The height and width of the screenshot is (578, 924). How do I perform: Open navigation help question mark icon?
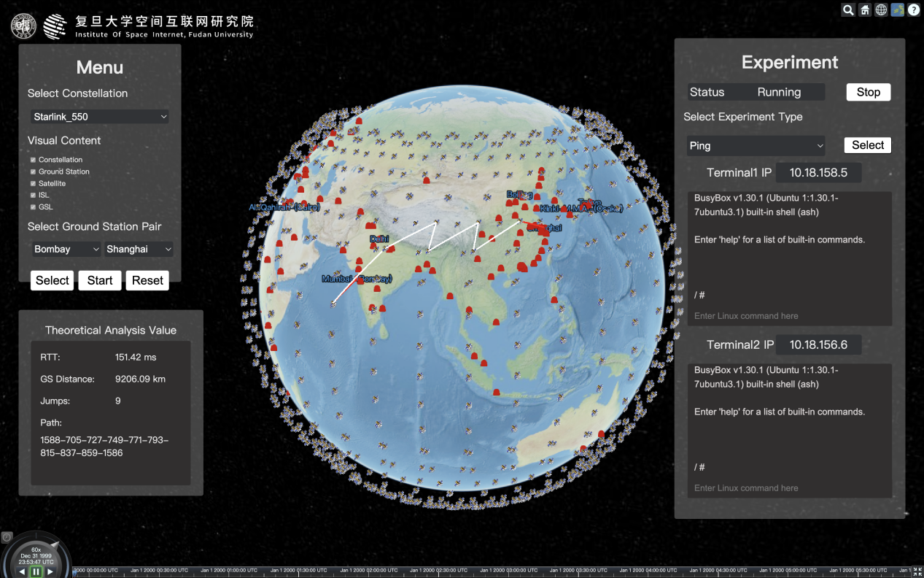point(914,10)
